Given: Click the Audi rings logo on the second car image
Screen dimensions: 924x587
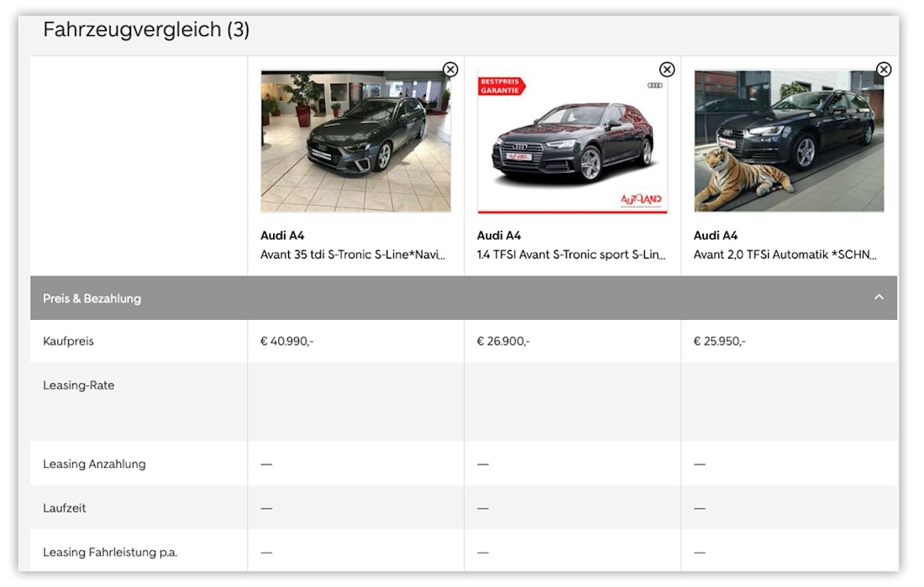Looking at the screenshot, I should 654,86.
